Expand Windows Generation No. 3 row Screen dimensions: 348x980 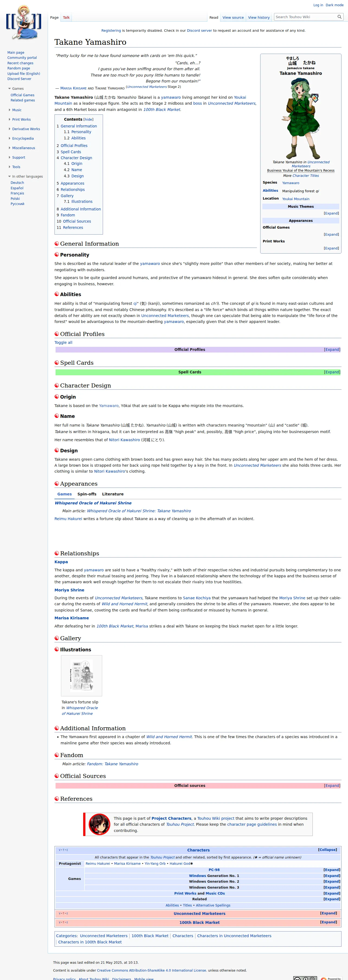point(332,888)
